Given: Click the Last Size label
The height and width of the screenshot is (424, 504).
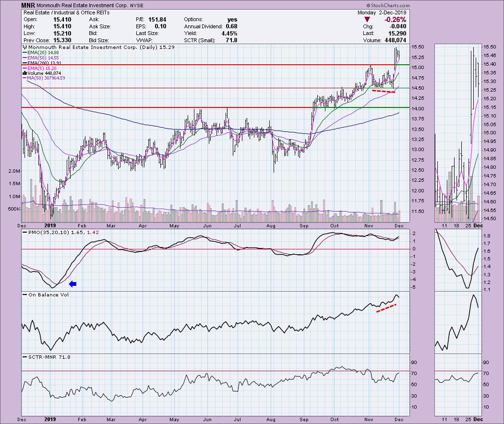Looking at the screenshot, I should click(147, 34).
